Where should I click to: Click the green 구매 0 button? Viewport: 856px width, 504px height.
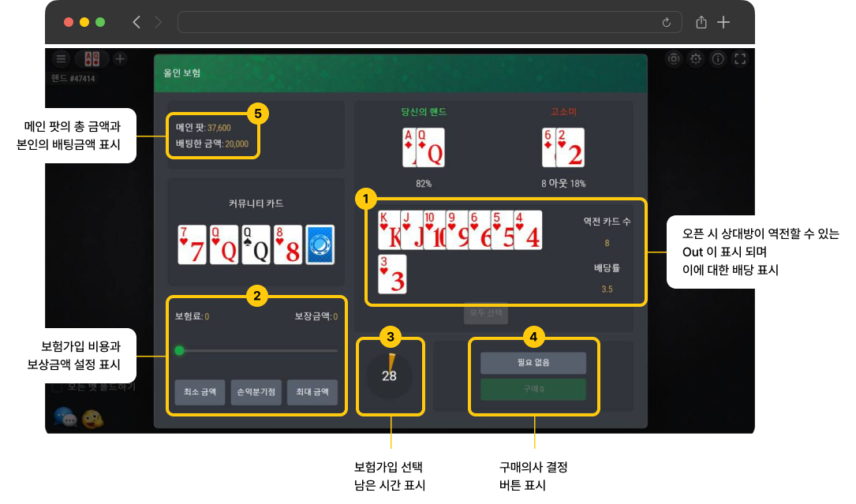(x=533, y=390)
